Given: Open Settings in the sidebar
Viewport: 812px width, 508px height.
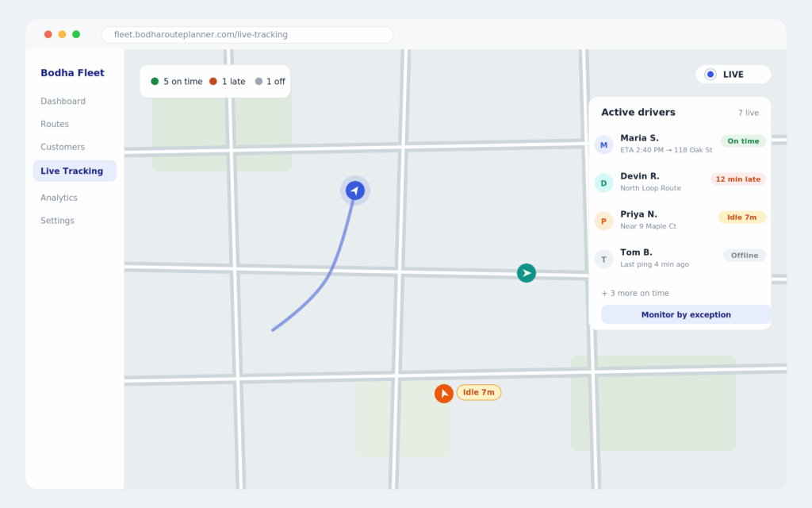Looking at the screenshot, I should (57, 221).
